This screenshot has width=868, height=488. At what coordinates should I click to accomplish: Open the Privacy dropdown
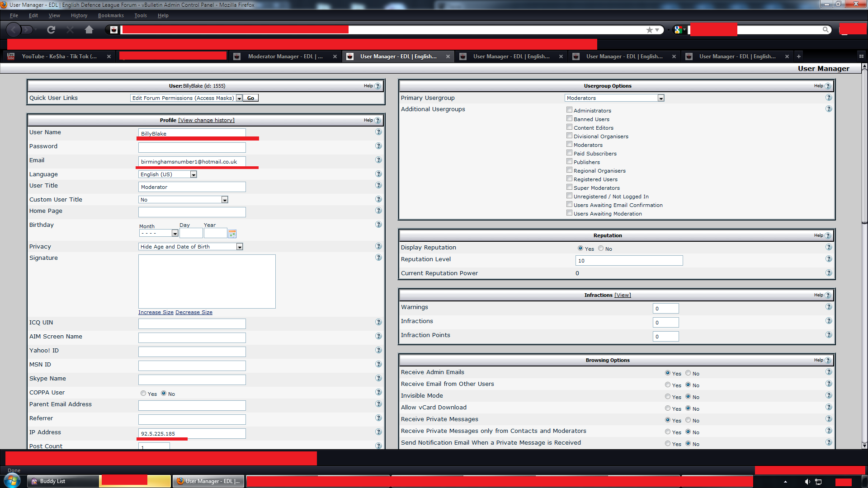click(x=240, y=247)
